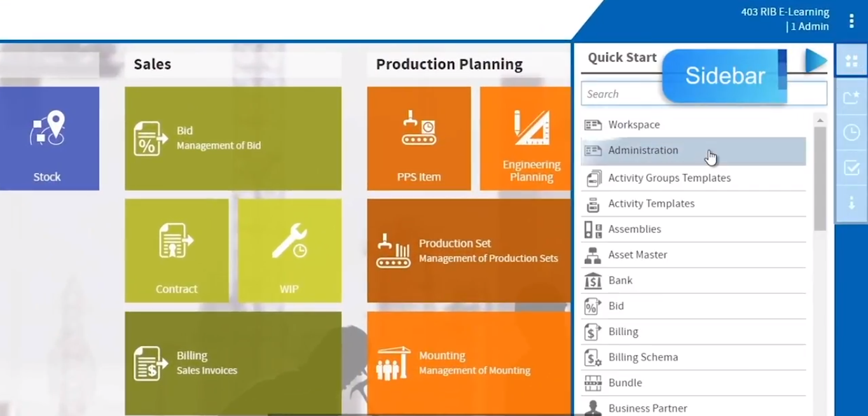Open Asset Master from the list

[637, 255]
